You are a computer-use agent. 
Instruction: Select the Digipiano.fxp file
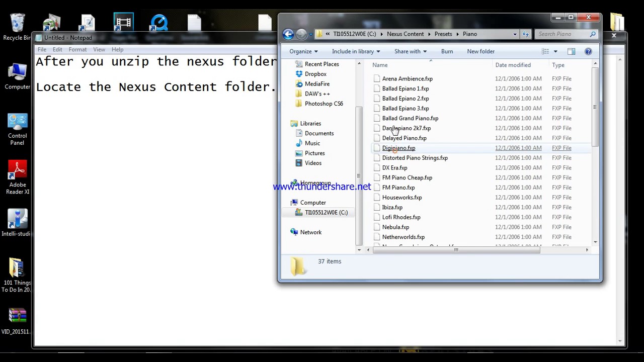(398, 148)
